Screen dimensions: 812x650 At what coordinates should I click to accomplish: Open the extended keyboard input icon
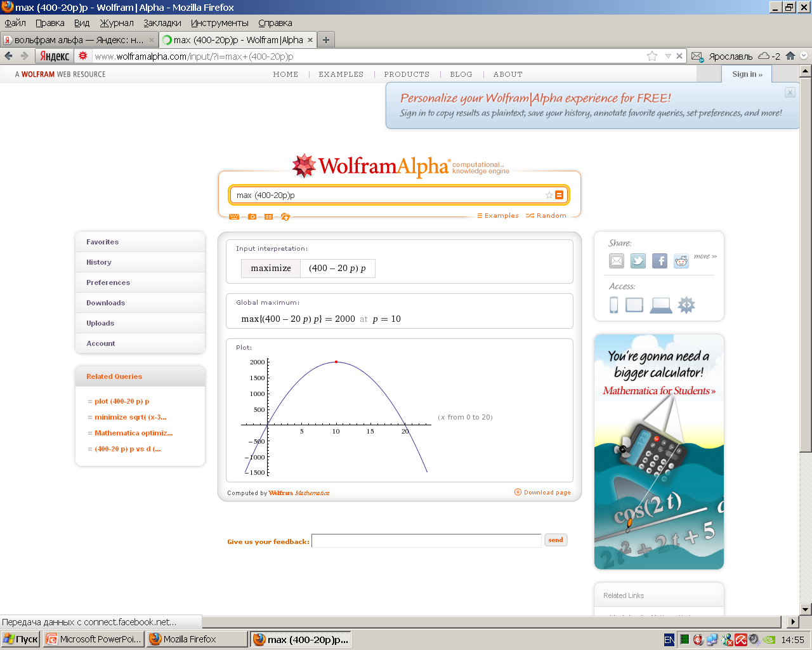(x=234, y=217)
